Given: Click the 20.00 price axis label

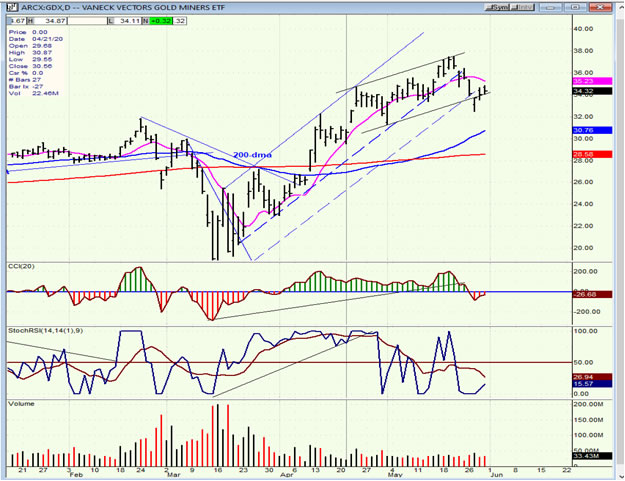Looking at the screenshot, I should 584,247.
